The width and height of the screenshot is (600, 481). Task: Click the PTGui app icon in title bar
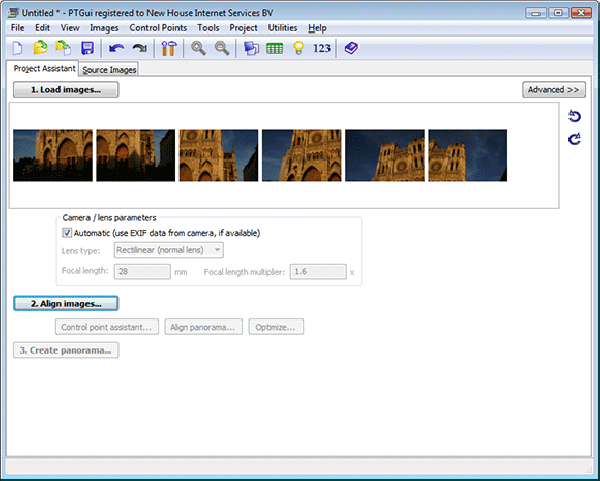pyautogui.click(x=13, y=13)
